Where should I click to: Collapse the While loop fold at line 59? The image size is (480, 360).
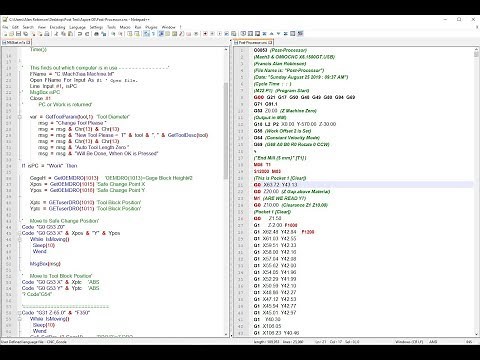[19, 319]
